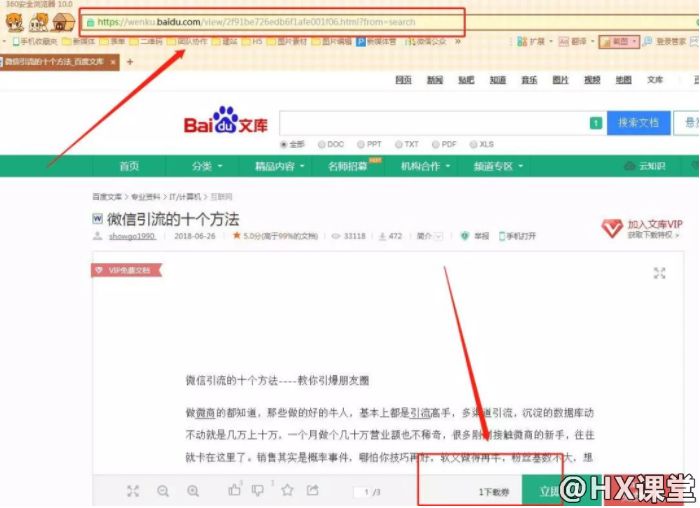
Task: Click the doghouse home icon in the browser
Action: click(x=63, y=22)
